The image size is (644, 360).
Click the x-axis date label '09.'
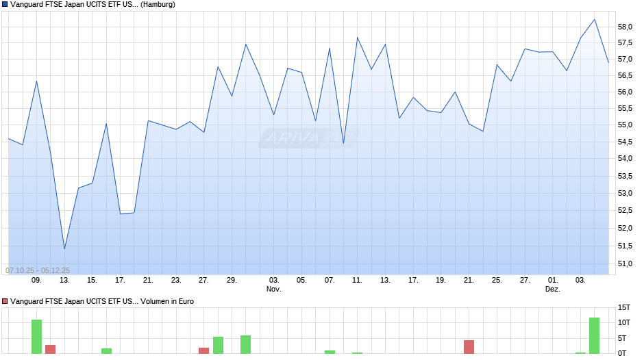click(x=36, y=281)
